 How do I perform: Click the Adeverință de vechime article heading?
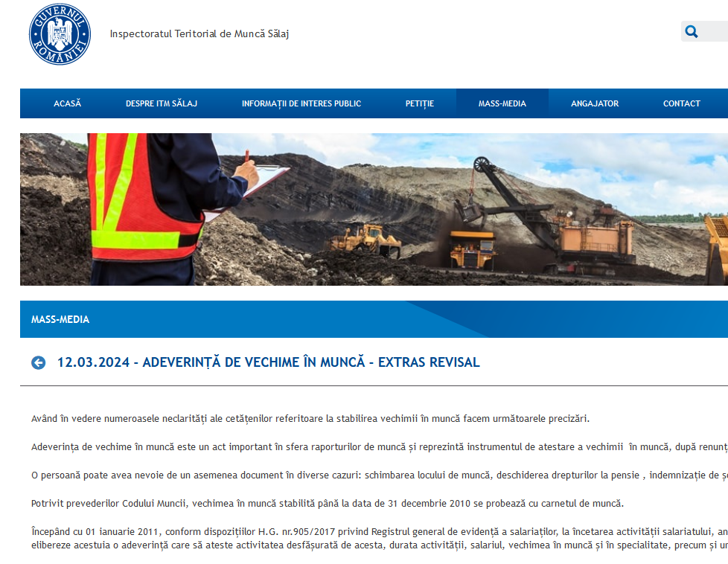268,362
